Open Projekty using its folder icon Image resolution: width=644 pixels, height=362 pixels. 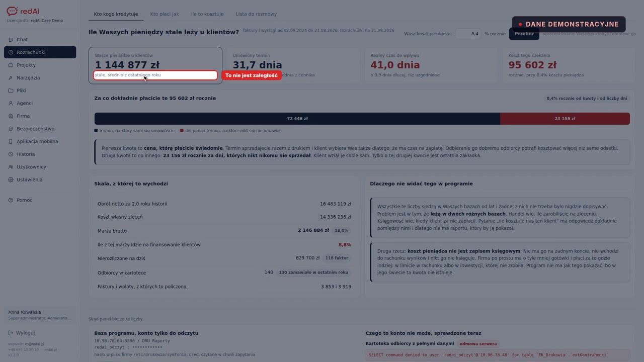pyautogui.click(x=11, y=65)
